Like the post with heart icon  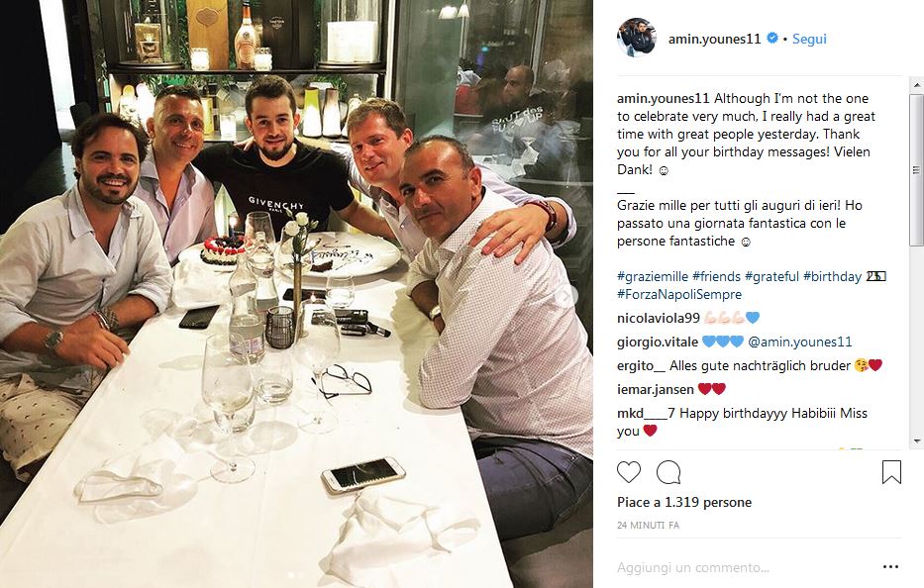[629, 472]
